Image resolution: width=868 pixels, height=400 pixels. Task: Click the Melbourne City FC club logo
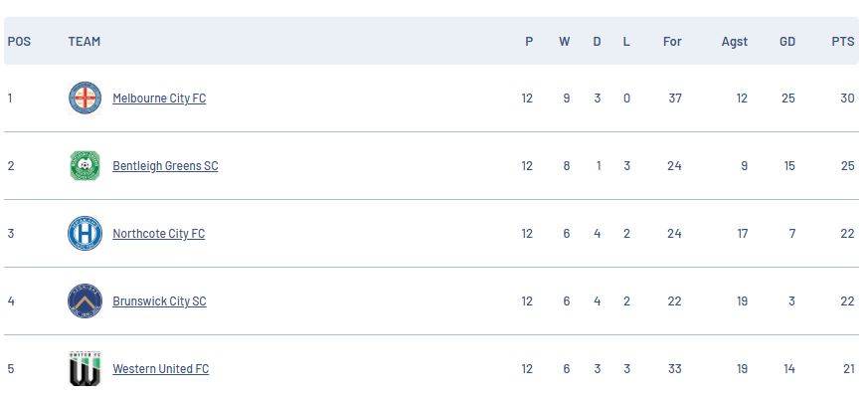point(85,99)
